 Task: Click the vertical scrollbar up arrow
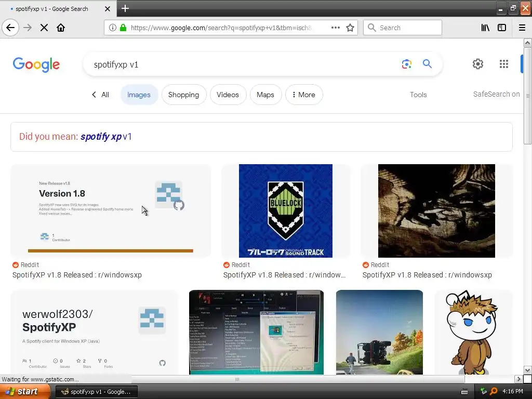527,43
